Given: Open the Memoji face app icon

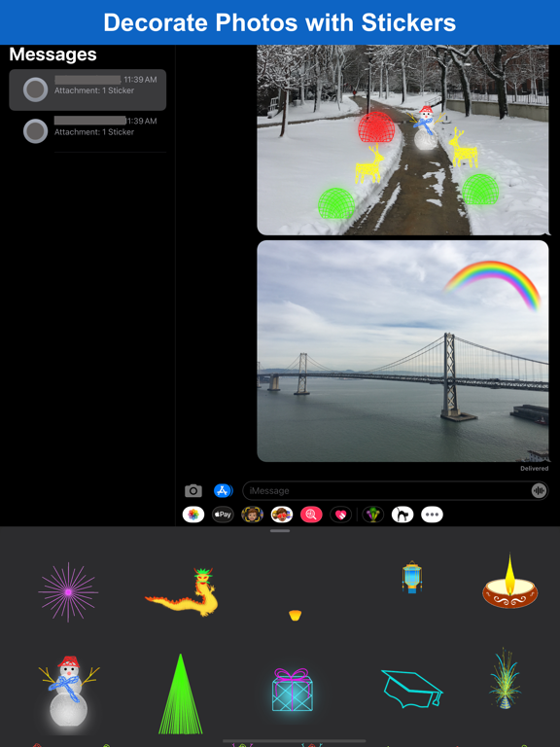Looking at the screenshot, I should pos(253,515).
